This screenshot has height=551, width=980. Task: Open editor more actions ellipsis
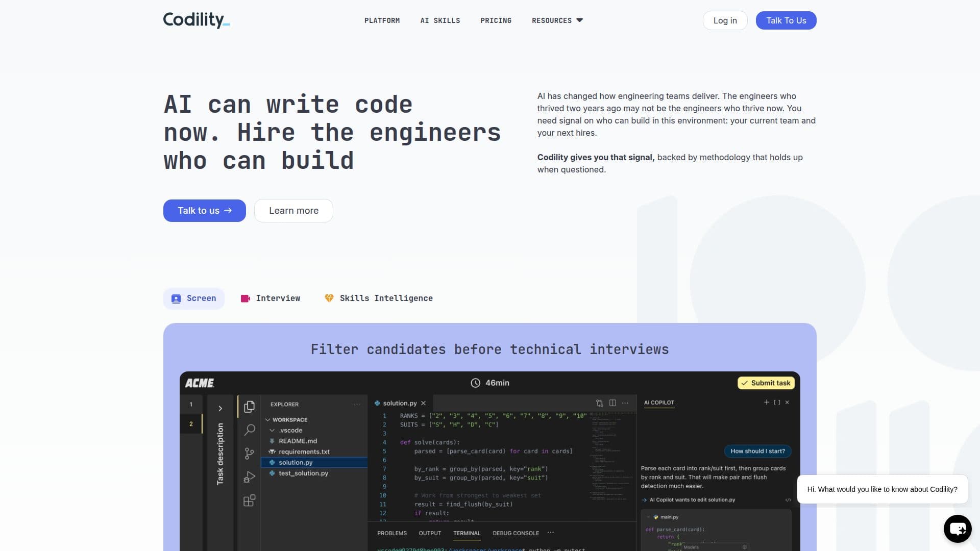[x=625, y=403]
